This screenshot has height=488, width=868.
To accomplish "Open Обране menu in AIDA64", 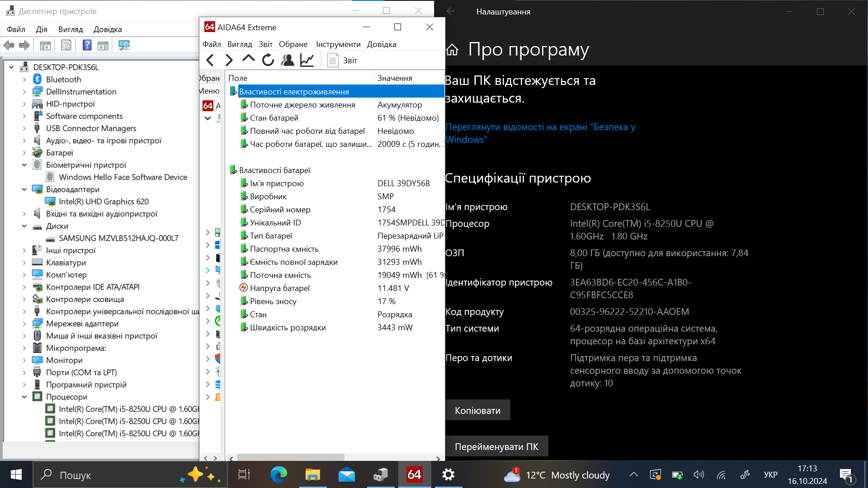I will click(293, 44).
